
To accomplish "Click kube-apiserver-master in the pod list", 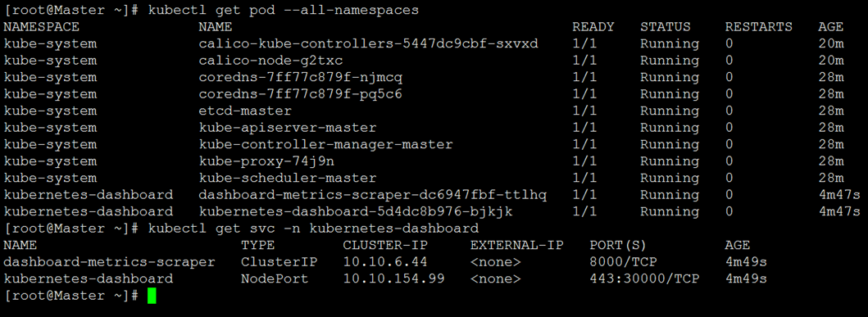I will click(288, 128).
